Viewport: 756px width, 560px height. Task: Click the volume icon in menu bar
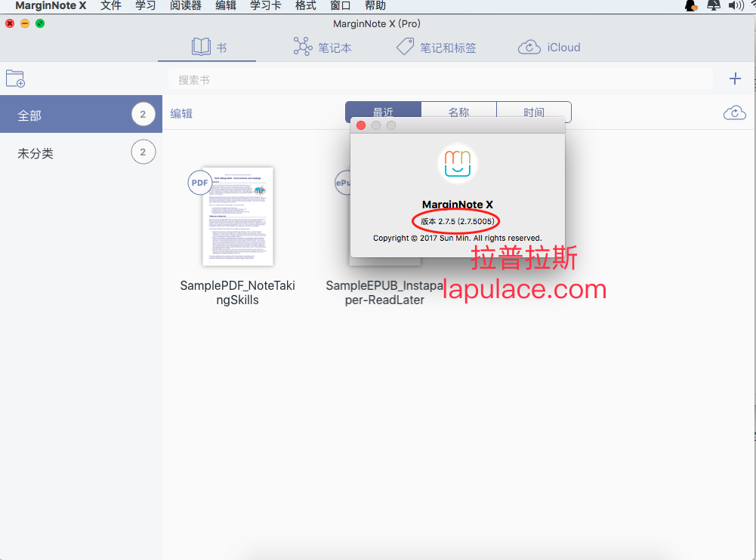[736, 6]
